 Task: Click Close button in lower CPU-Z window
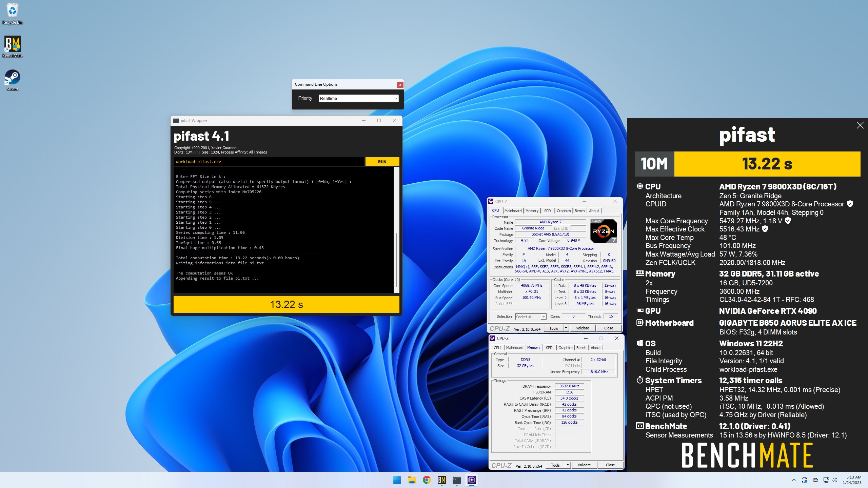click(x=610, y=465)
